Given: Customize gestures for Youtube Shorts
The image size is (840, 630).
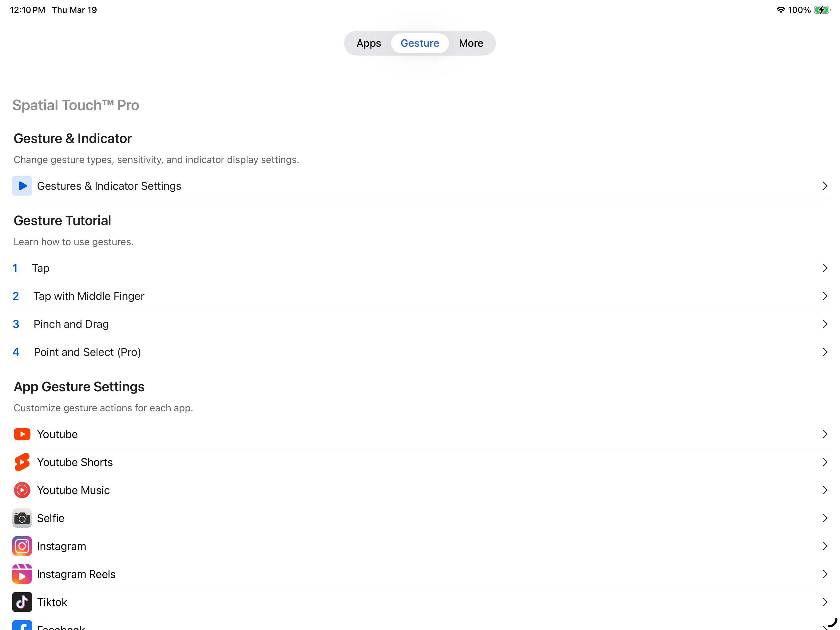Looking at the screenshot, I should click(x=420, y=462).
